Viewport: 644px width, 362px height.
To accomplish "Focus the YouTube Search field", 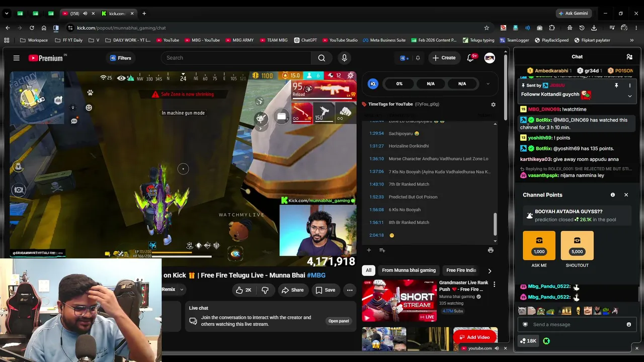I will point(235,58).
